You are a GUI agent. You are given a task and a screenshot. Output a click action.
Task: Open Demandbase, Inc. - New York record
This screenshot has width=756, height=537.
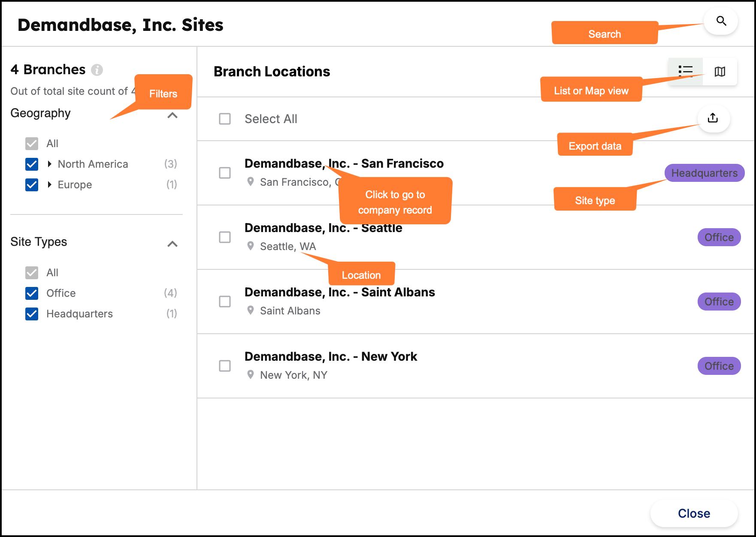coord(331,356)
